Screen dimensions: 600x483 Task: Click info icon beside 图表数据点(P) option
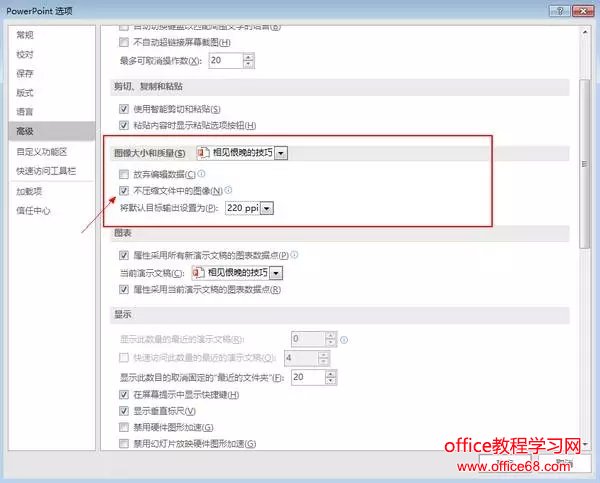(x=294, y=255)
